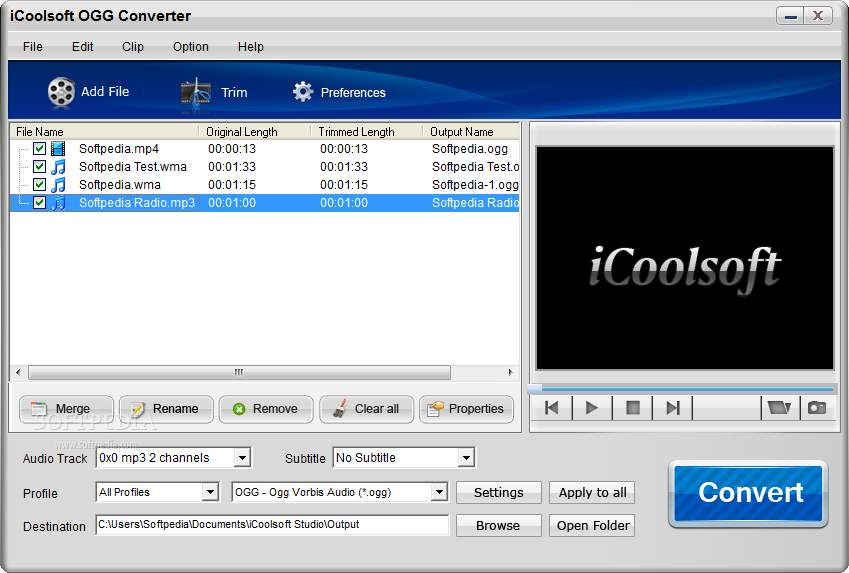The height and width of the screenshot is (573, 849).
Task: Click the iCoolsoft preview video area
Action: coord(684,258)
